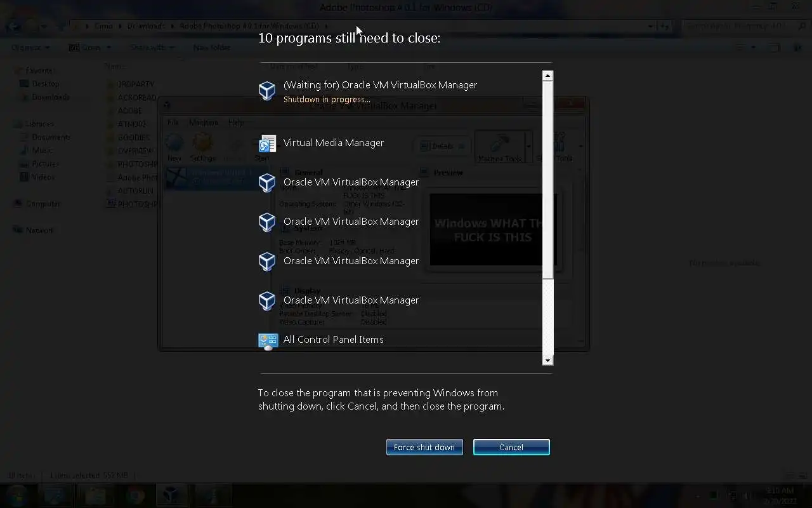Click the cube icon beside the "(Waiting for)" entry
The width and height of the screenshot is (812, 508).
[x=267, y=91]
